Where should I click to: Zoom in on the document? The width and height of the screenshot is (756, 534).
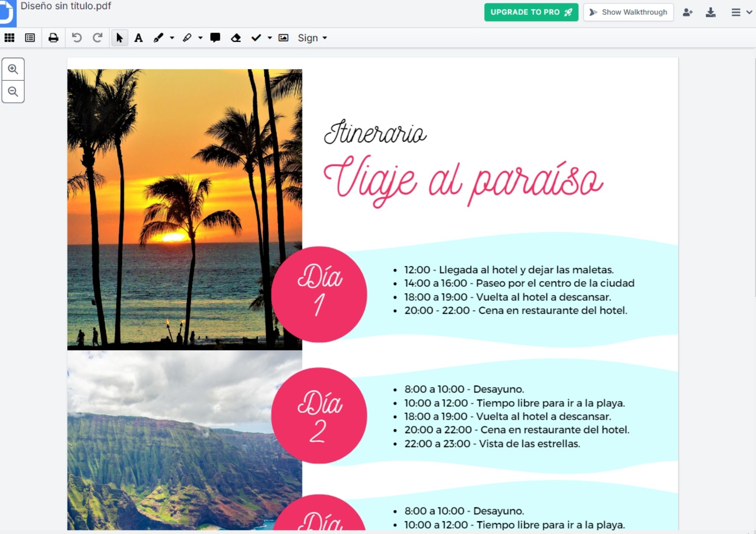[x=13, y=69]
